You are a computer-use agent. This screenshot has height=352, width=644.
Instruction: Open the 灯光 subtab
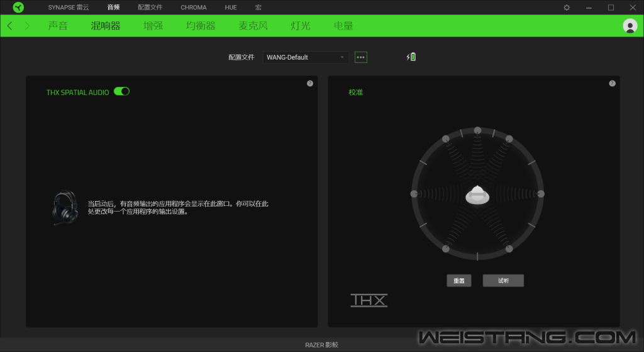pyautogui.click(x=300, y=25)
